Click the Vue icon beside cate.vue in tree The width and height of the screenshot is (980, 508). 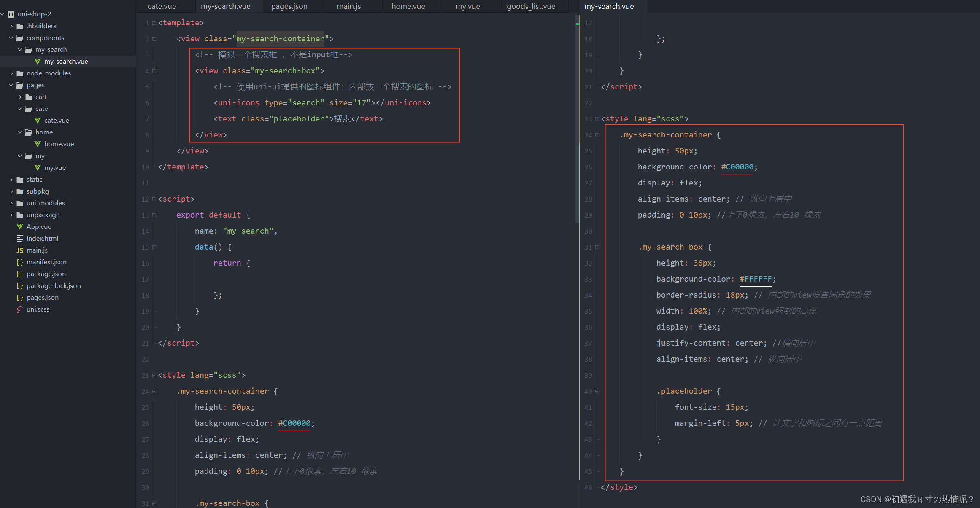click(x=38, y=120)
